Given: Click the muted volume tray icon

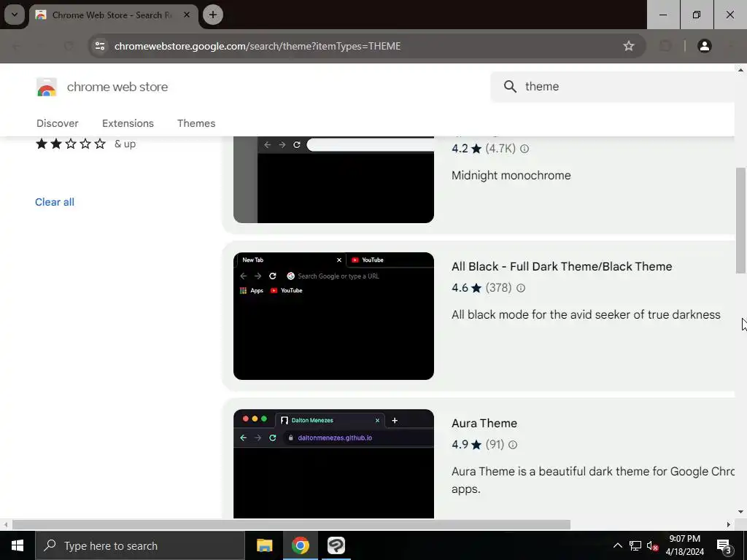Looking at the screenshot, I should click(x=653, y=545).
